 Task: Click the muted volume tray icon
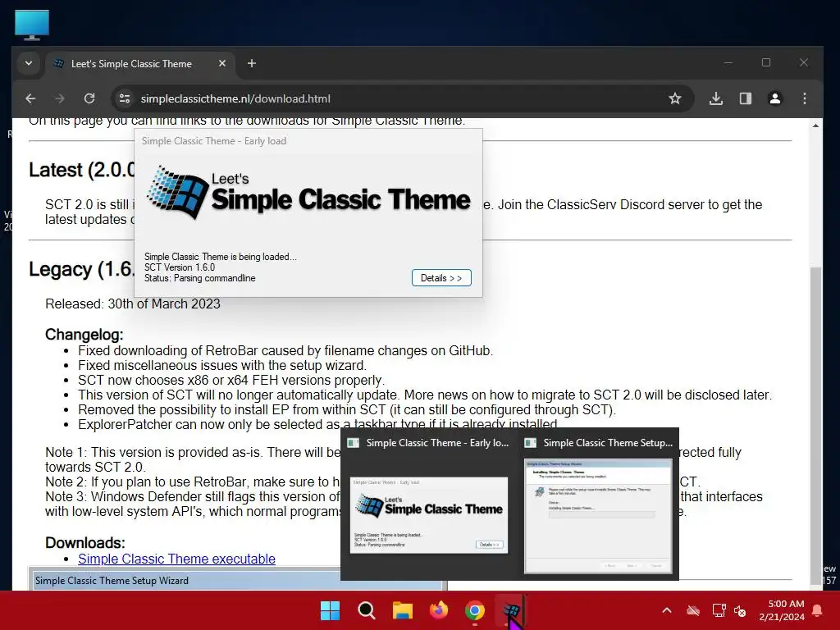[741, 610]
